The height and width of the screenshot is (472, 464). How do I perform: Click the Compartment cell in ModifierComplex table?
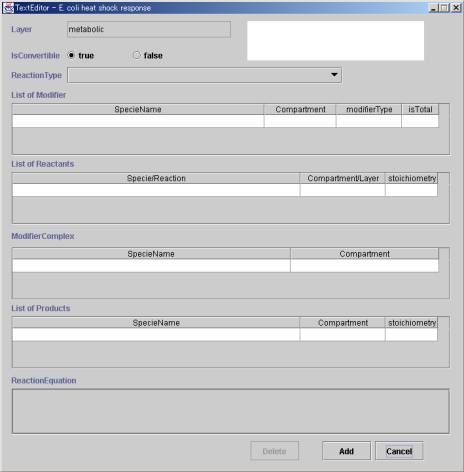pyautogui.click(x=364, y=266)
